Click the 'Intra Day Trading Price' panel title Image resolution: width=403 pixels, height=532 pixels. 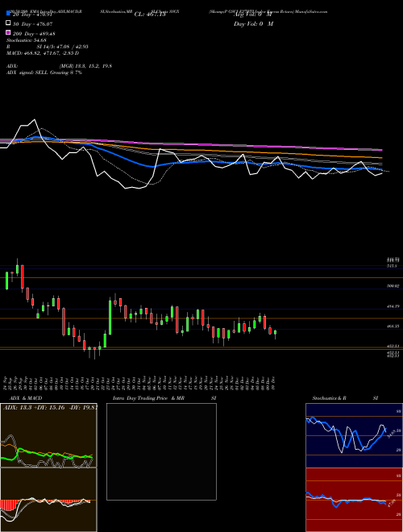tap(140, 398)
